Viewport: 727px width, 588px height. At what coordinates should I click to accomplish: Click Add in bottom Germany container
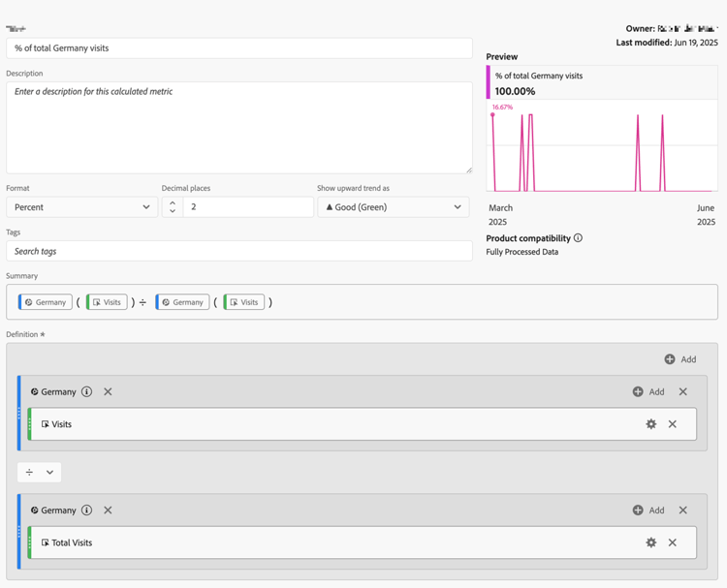648,511
